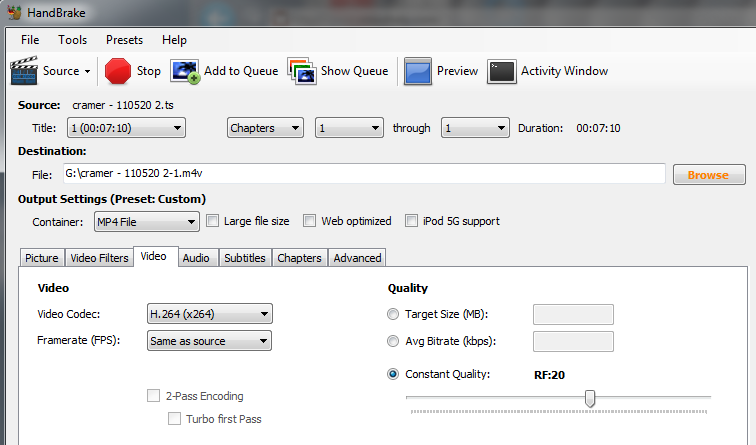
Task: Click the Show Queue stacked pictures icon
Action: pyautogui.click(x=302, y=71)
